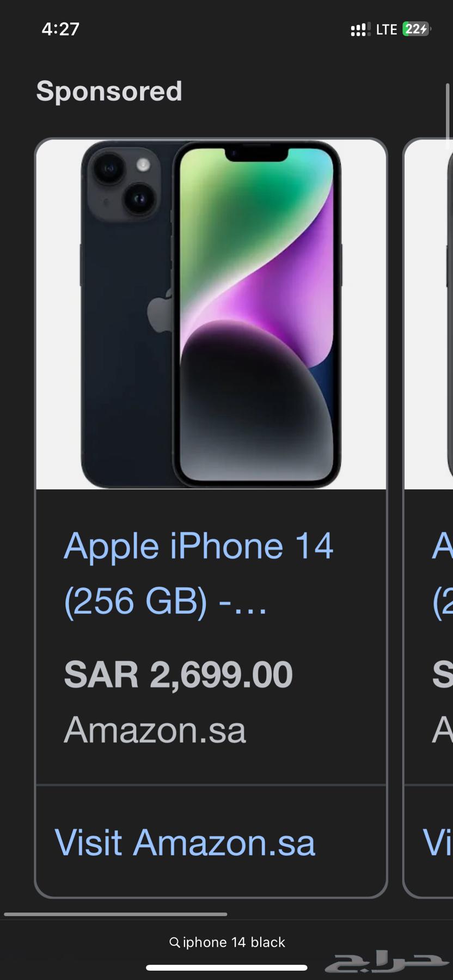This screenshot has width=453, height=980.
Task: Tap the search magnifier icon
Action: point(174,942)
